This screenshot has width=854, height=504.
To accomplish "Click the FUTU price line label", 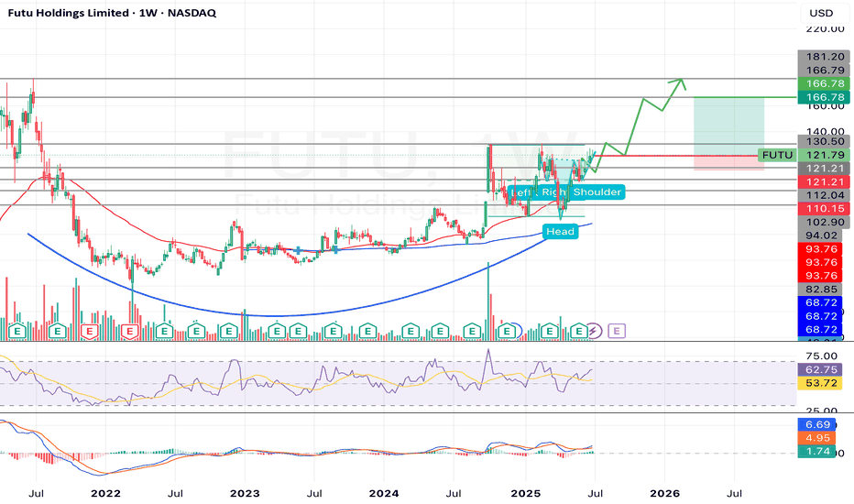I will coord(777,155).
